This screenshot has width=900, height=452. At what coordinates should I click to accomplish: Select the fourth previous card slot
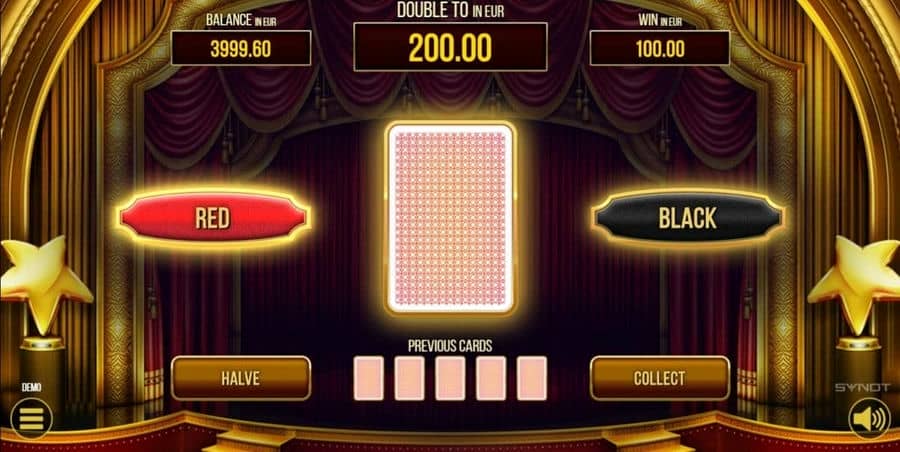tap(491, 378)
